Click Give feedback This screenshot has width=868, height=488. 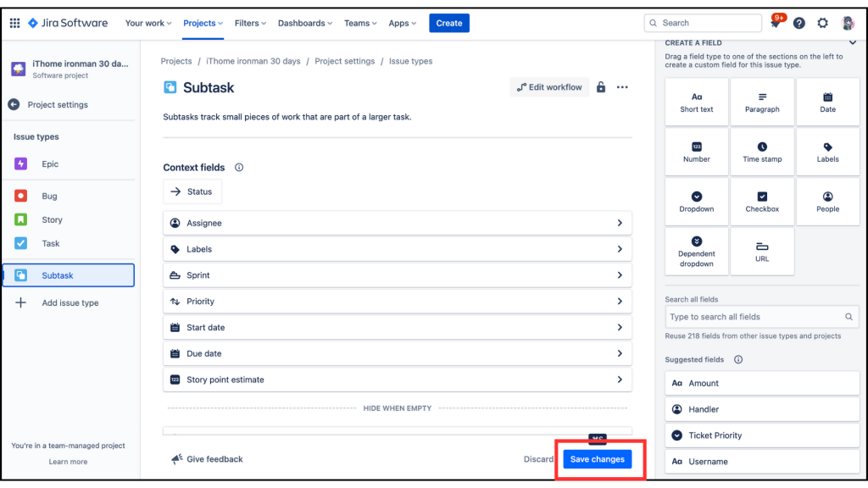tap(207, 459)
